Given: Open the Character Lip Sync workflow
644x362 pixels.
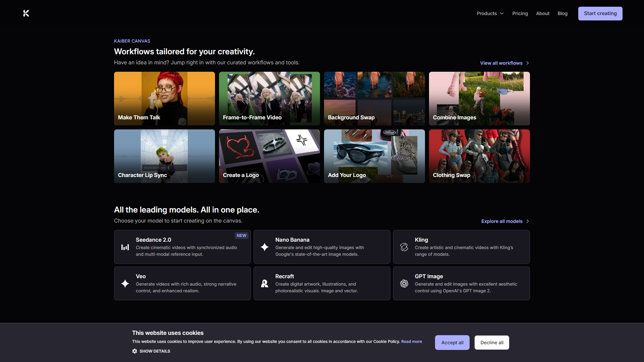Looking at the screenshot, I should (164, 156).
